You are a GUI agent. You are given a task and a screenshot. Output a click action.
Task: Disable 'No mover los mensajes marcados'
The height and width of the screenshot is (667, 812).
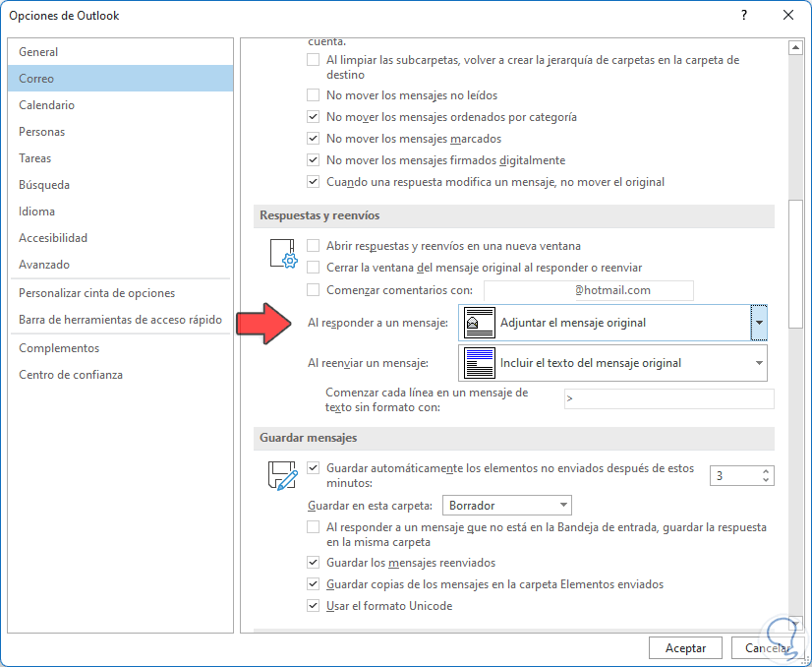pos(313,138)
